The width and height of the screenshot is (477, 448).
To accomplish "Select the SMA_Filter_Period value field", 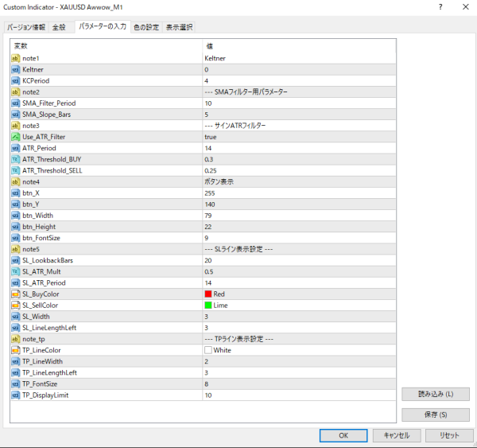I will [x=298, y=103].
